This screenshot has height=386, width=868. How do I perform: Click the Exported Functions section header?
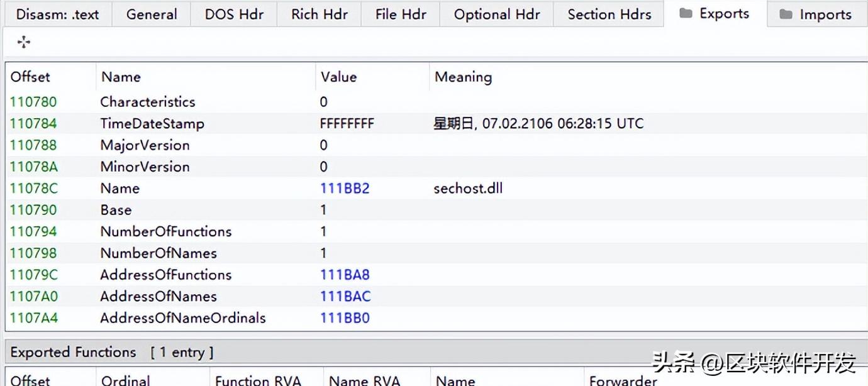point(73,352)
